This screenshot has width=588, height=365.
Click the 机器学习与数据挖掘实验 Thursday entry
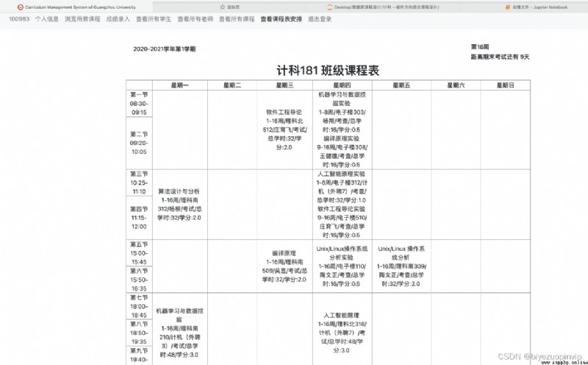point(342,112)
